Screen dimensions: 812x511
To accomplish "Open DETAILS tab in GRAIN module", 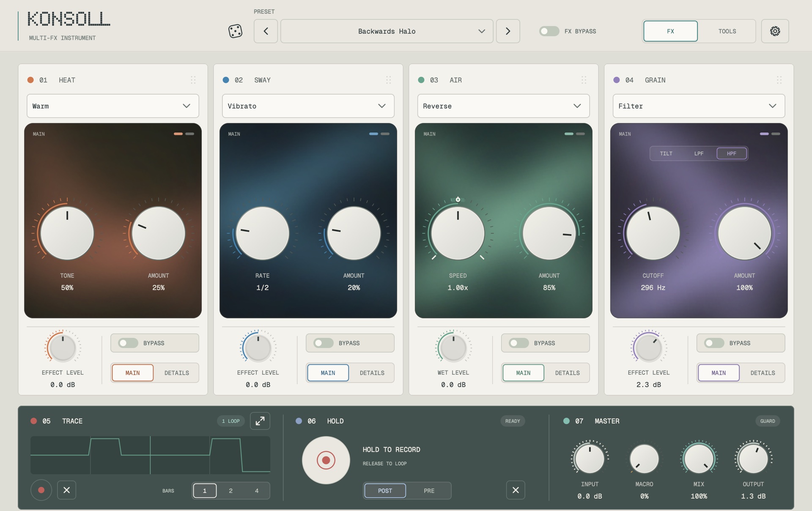I will (x=763, y=373).
